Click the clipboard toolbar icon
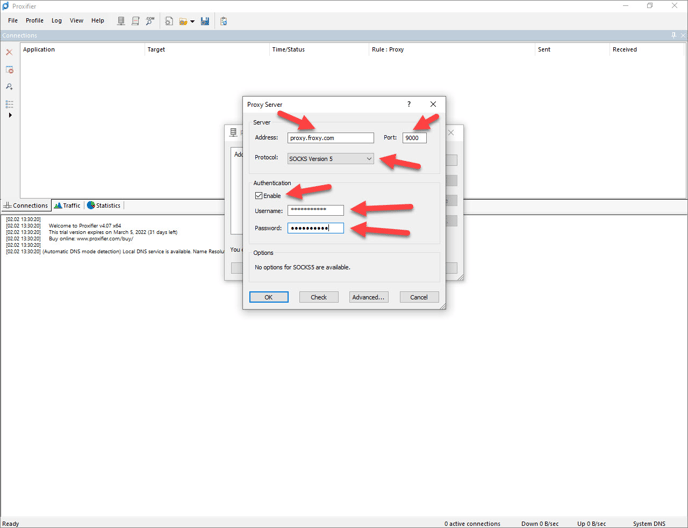The height and width of the screenshot is (528, 688). pyautogui.click(x=224, y=21)
